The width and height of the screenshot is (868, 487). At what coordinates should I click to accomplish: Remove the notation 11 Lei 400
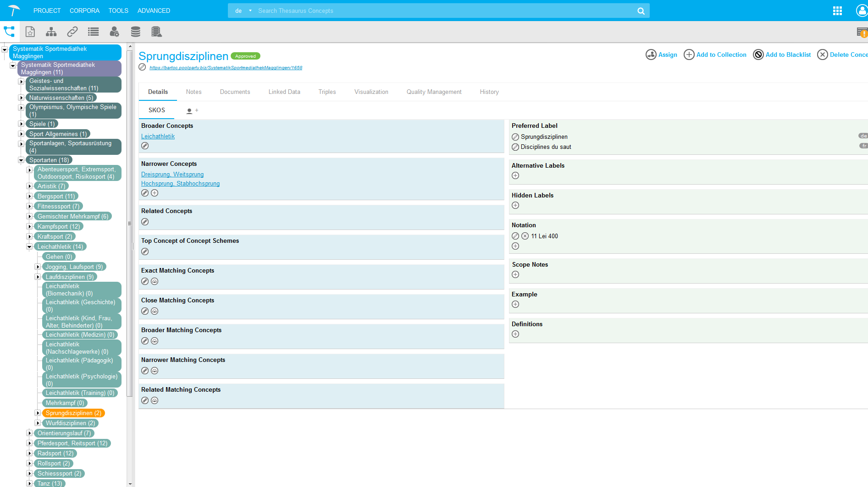525,236
